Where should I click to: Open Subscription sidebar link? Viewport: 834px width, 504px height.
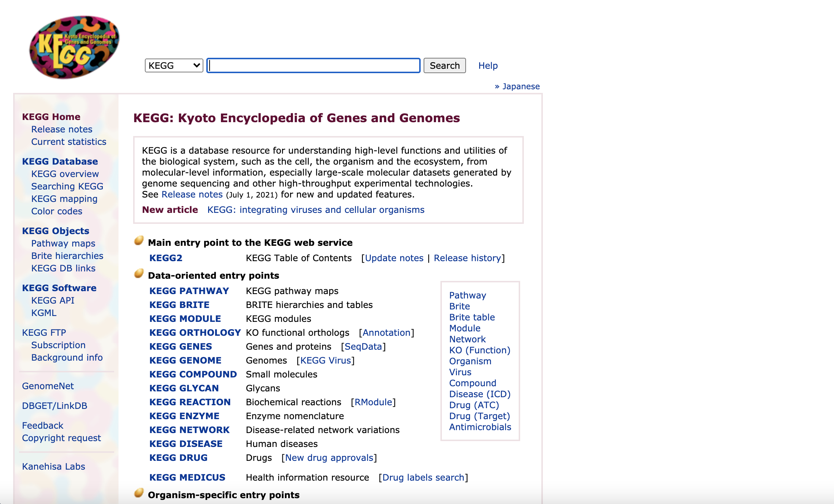(x=59, y=345)
